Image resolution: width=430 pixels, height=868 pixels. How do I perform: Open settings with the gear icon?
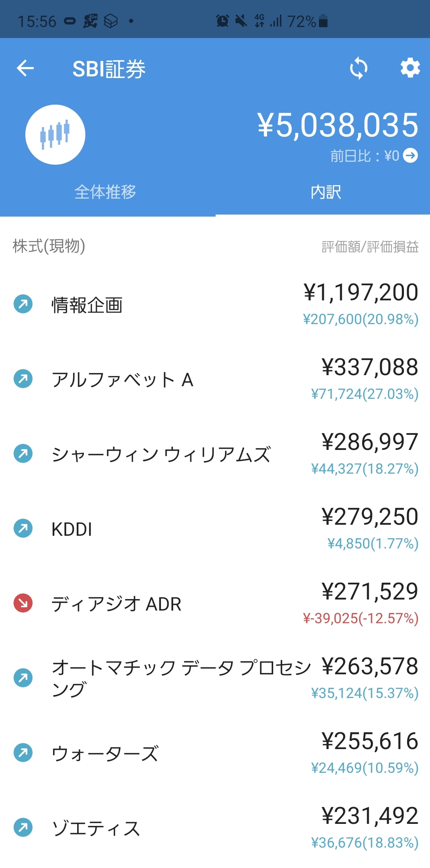point(410,68)
